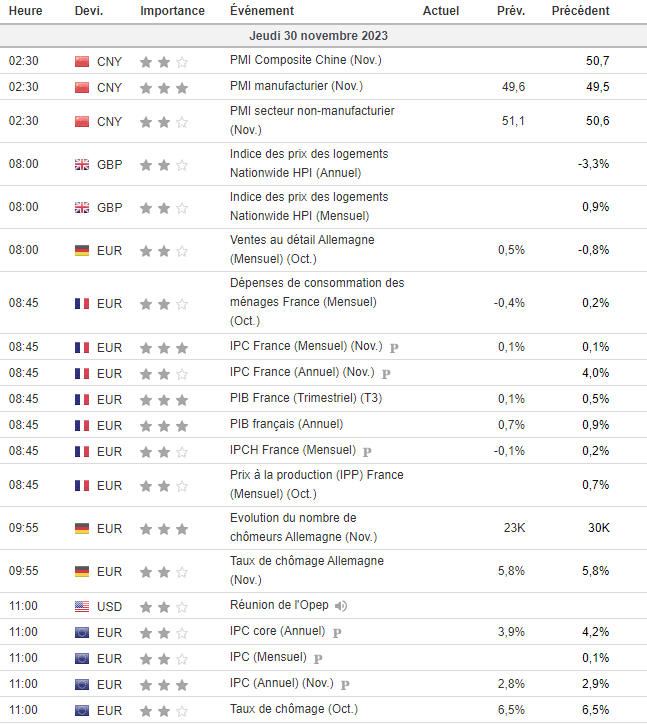Click the EU flag in the Taux de chômage (Oct.) row

[x=82, y=710]
